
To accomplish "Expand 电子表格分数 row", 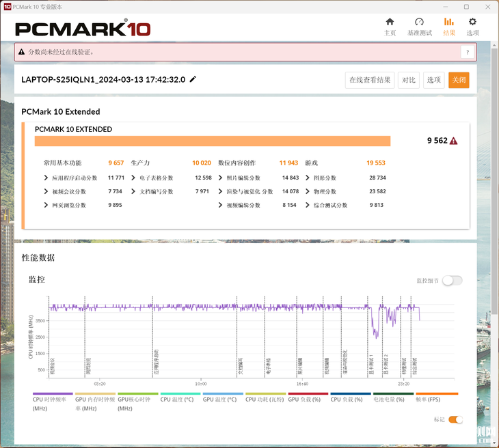I will (x=133, y=178).
